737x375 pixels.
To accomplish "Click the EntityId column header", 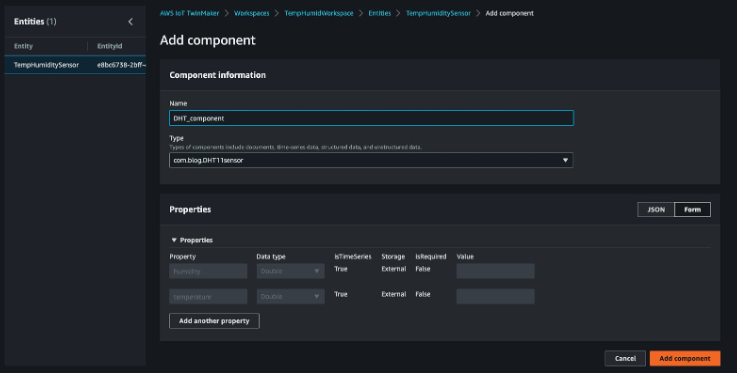I will click(x=110, y=46).
